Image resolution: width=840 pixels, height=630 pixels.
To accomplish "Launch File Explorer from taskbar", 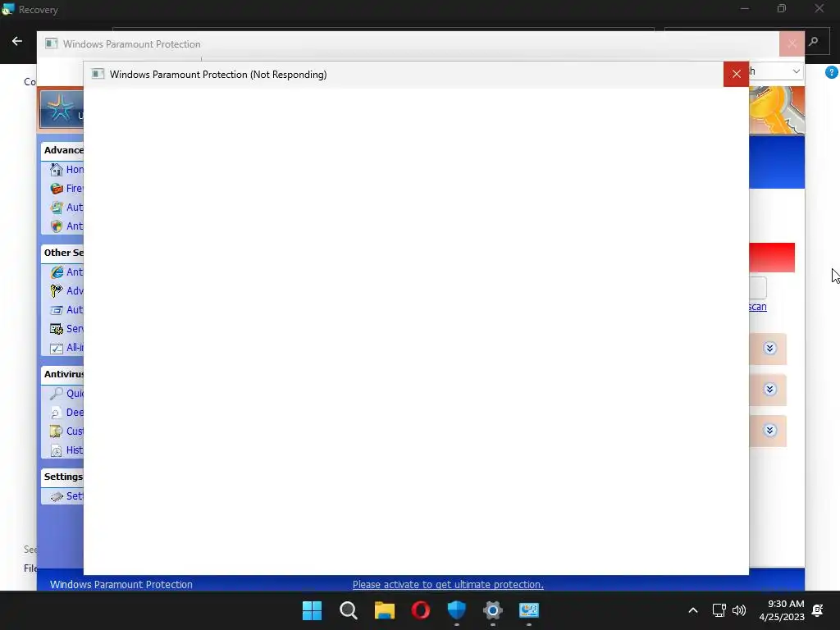I will pos(384,610).
